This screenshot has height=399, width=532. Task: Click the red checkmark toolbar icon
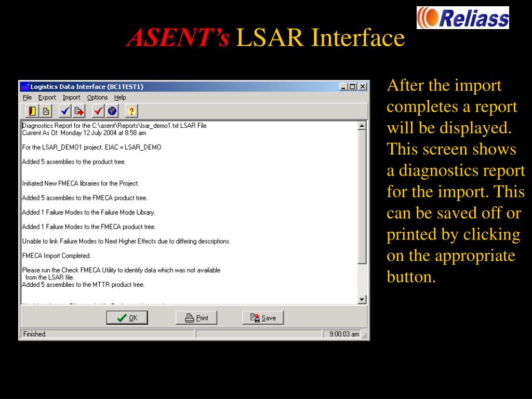(x=98, y=111)
